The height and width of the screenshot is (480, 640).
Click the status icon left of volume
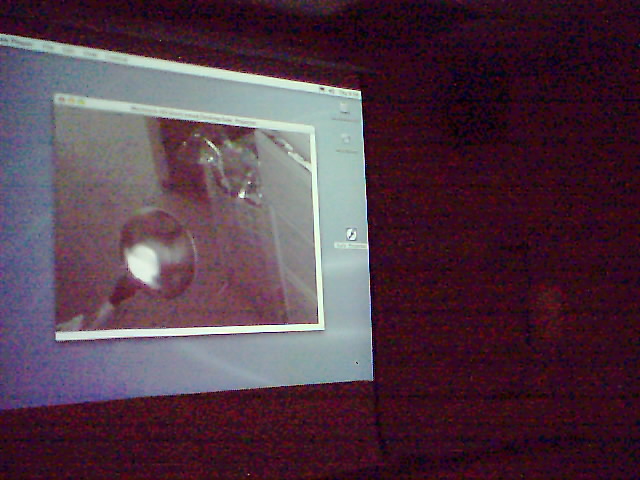(x=322, y=90)
